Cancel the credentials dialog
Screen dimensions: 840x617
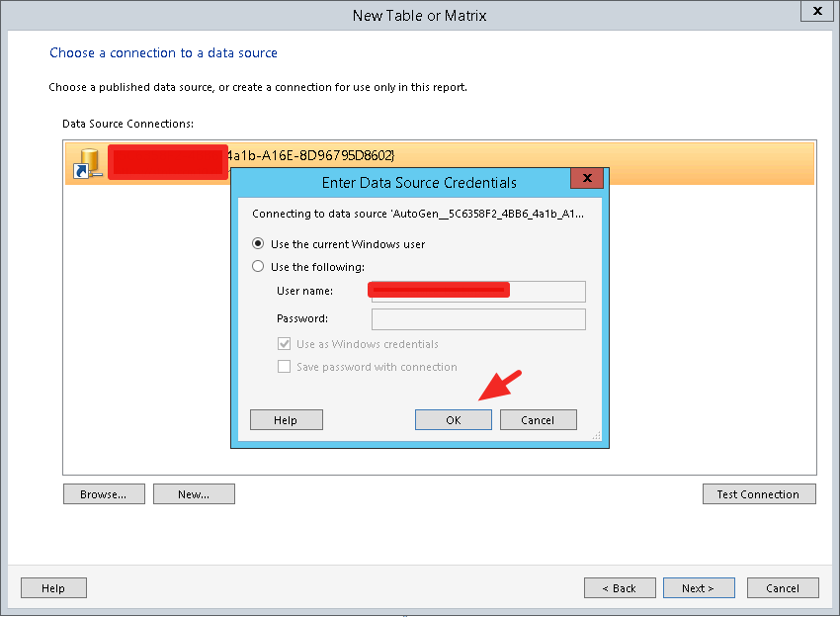point(538,420)
